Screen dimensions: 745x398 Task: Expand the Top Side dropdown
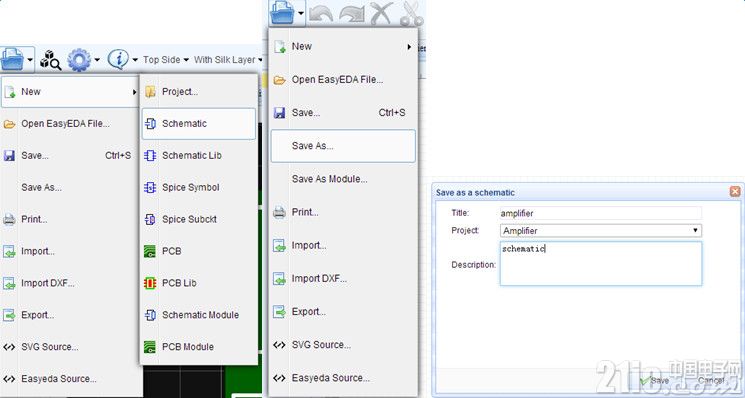click(x=166, y=60)
